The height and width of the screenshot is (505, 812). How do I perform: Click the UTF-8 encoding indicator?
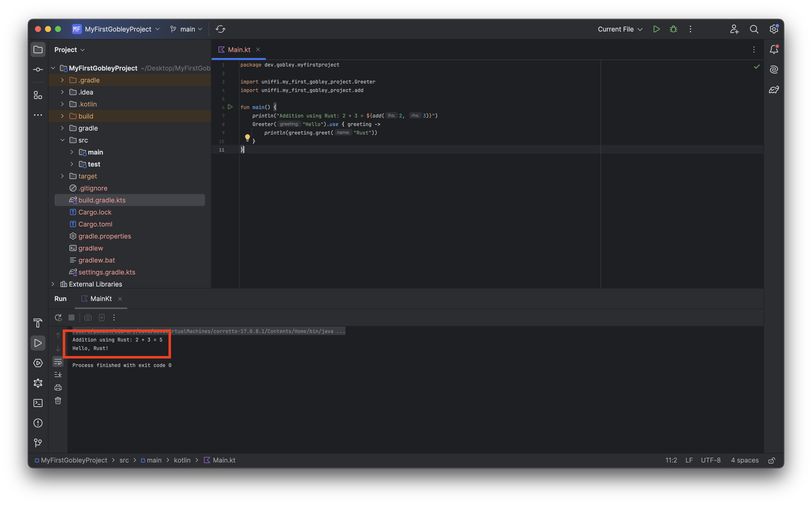[710, 460]
